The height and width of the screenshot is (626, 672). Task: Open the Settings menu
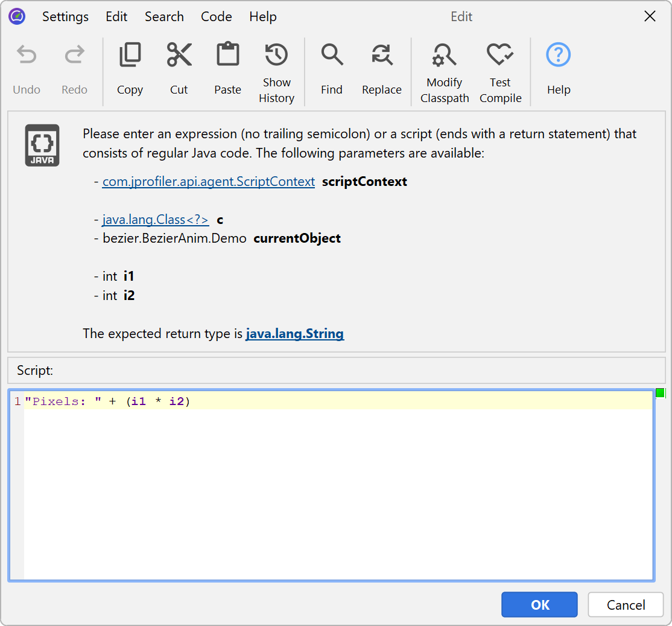click(65, 17)
